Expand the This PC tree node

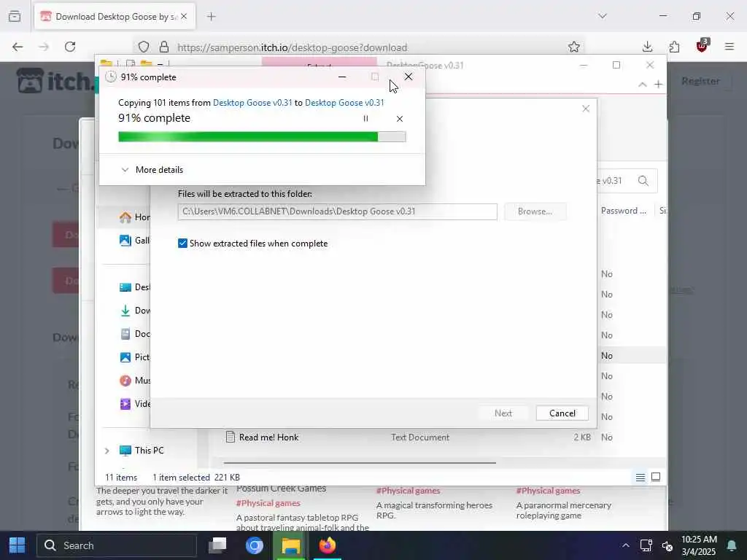pyautogui.click(x=107, y=451)
